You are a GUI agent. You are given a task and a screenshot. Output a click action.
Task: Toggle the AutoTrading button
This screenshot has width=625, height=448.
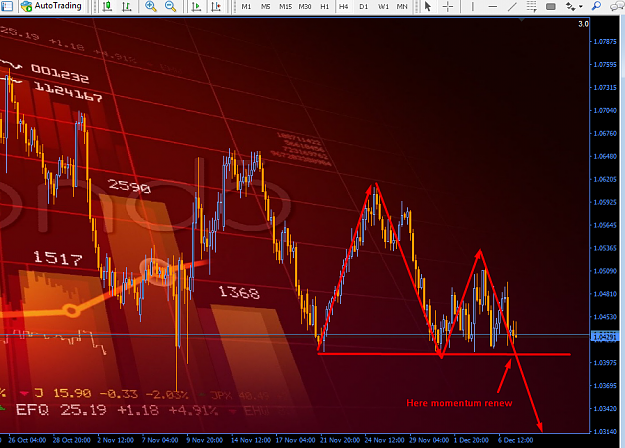click(x=51, y=6)
